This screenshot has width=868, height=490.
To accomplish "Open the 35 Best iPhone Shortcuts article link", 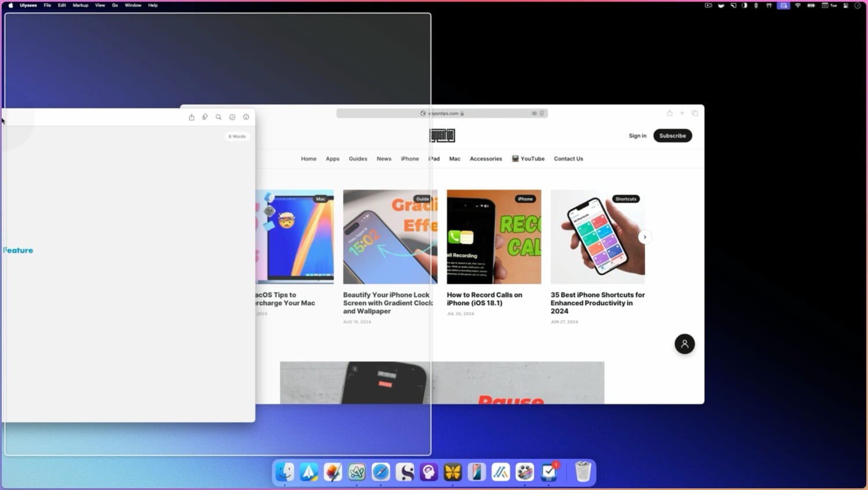I will tap(597, 303).
